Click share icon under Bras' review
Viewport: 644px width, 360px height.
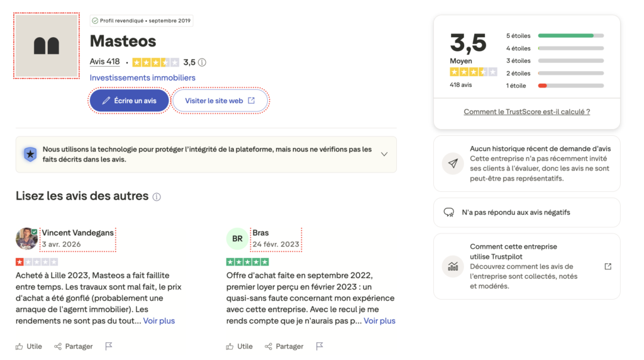(x=269, y=346)
